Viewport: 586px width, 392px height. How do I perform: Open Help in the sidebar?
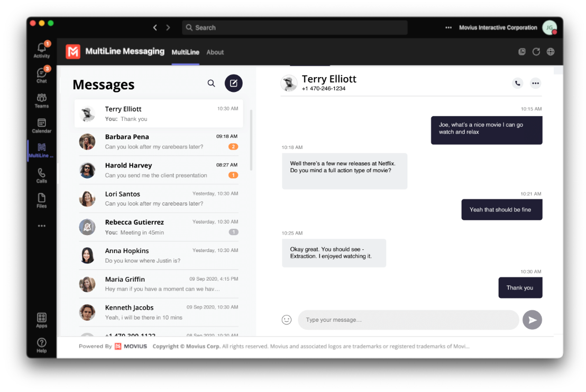tap(41, 346)
